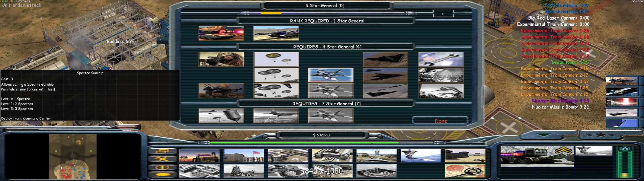Choose the walker mech unit power icon
This screenshot has width=644, height=181.
(221, 91)
